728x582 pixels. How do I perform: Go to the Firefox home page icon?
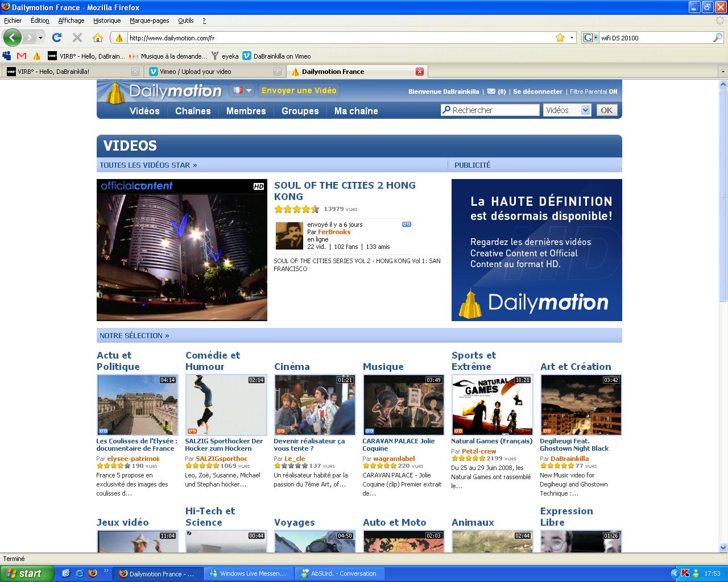98,38
